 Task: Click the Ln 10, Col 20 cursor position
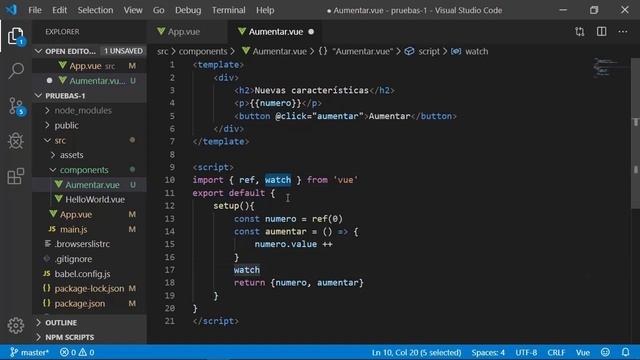[x=416, y=352]
